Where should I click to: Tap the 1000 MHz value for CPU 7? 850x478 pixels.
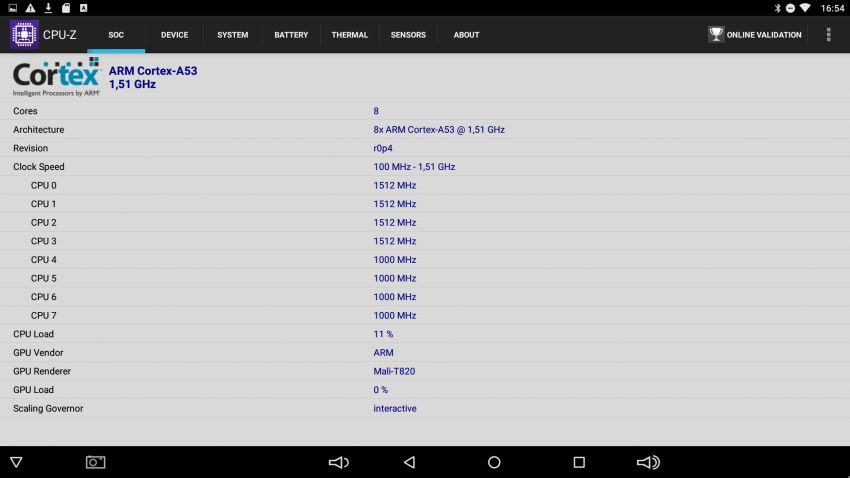[x=395, y=315]
